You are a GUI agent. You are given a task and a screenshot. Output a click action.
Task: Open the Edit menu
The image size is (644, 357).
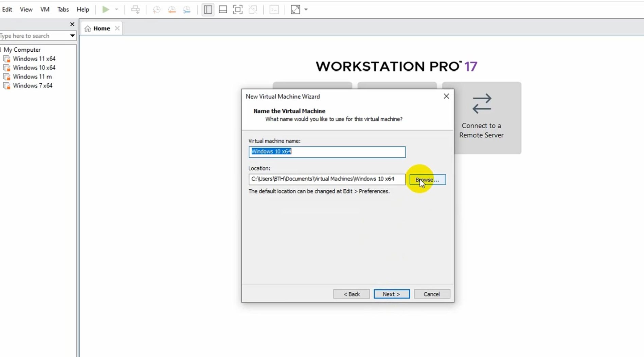pyautogui.click(x=7, y=10)
